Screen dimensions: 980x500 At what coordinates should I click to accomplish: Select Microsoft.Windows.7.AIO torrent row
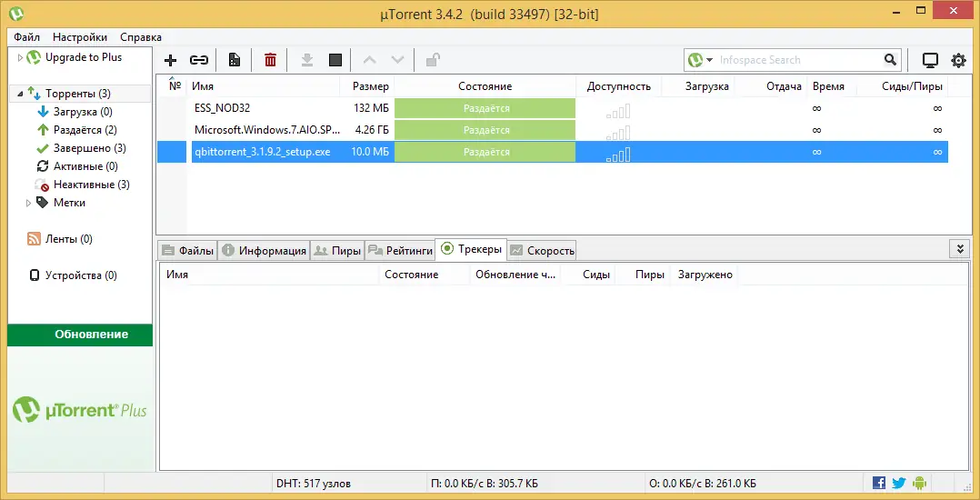coord(553,130)
